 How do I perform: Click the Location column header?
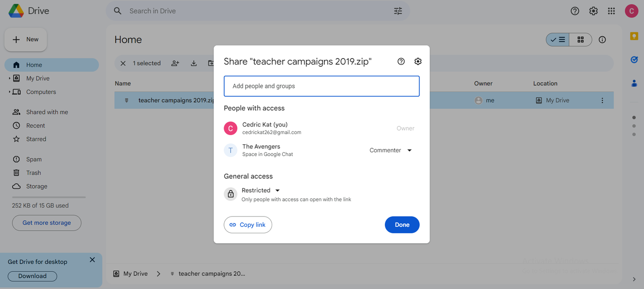pyautogui.click(x=545, y=84)
